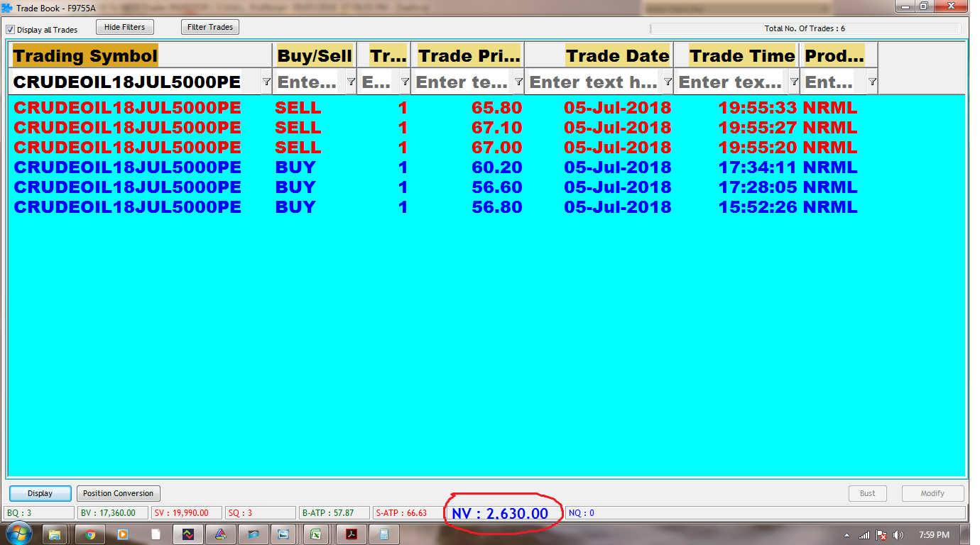Click filter icon in Trade Price column
Viewport: 980px width, 545px height.
(x=518, y=82)
